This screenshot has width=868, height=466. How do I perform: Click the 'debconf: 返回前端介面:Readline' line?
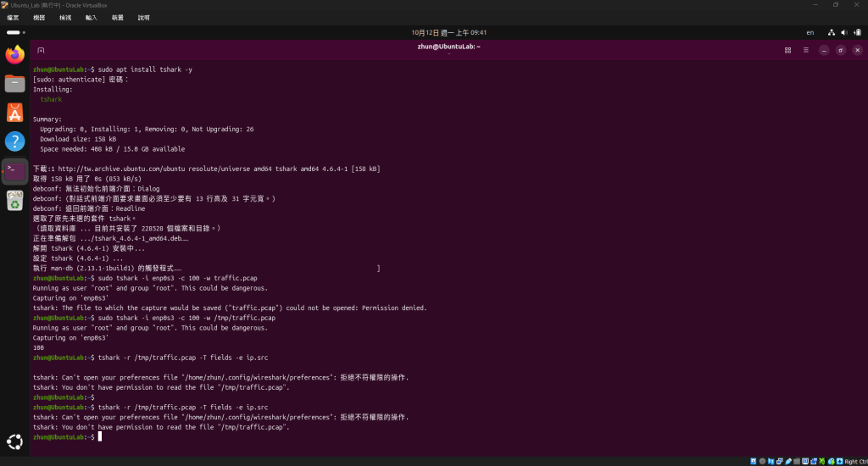point(89,208)
